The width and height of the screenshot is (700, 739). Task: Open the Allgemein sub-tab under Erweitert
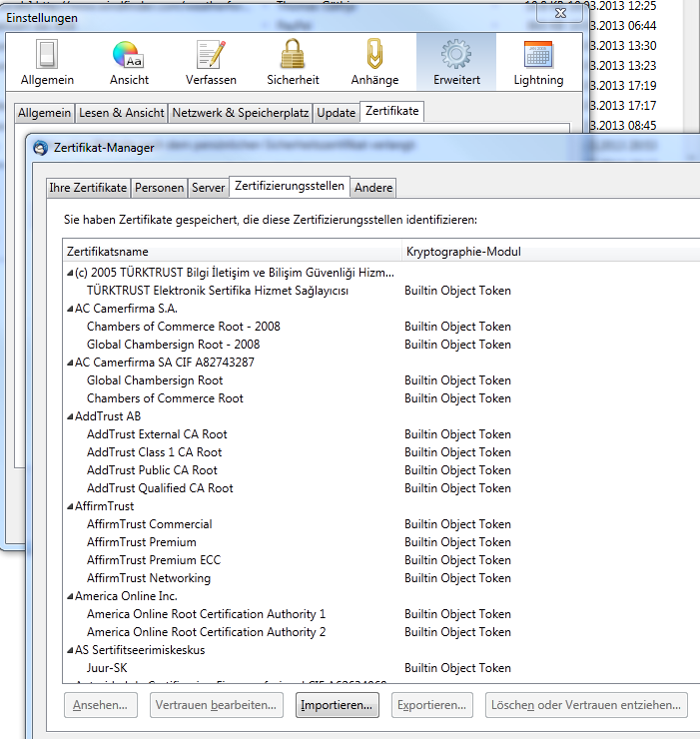[x=44, y=113]
